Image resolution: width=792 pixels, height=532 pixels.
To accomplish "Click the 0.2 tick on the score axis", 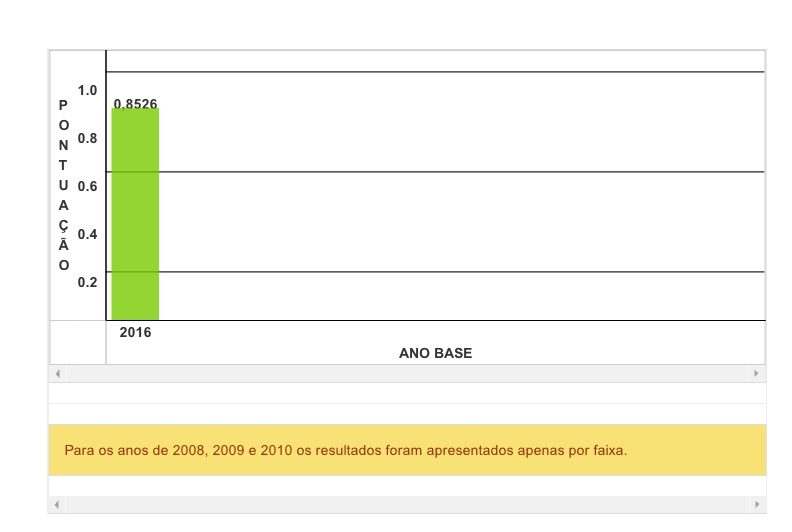I will 88,282.
